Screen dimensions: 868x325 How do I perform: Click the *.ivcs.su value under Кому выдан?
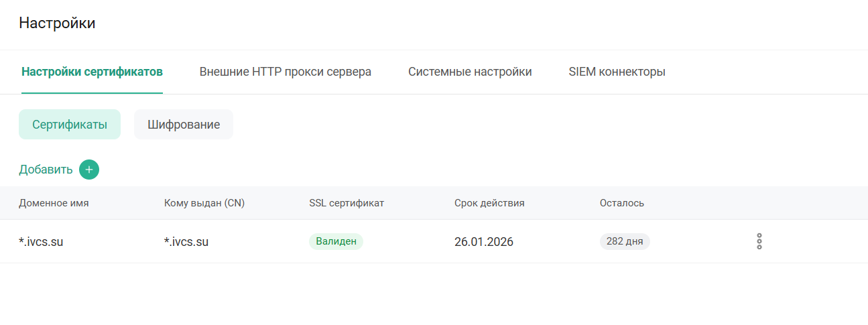tap(186, 242)
